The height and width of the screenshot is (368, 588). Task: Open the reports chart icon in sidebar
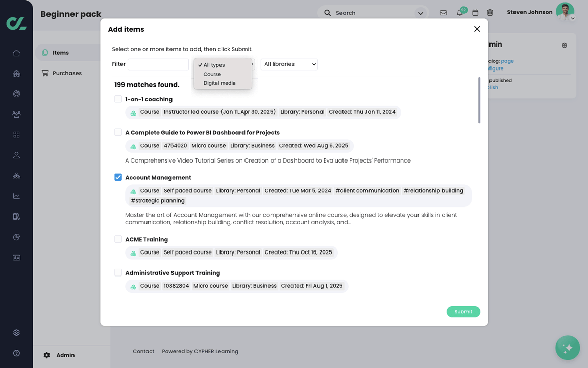16,196
